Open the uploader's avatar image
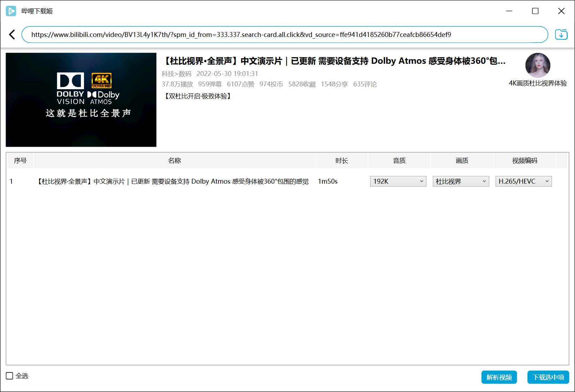Screen dimensions: 575x392 tap(538, 66)
